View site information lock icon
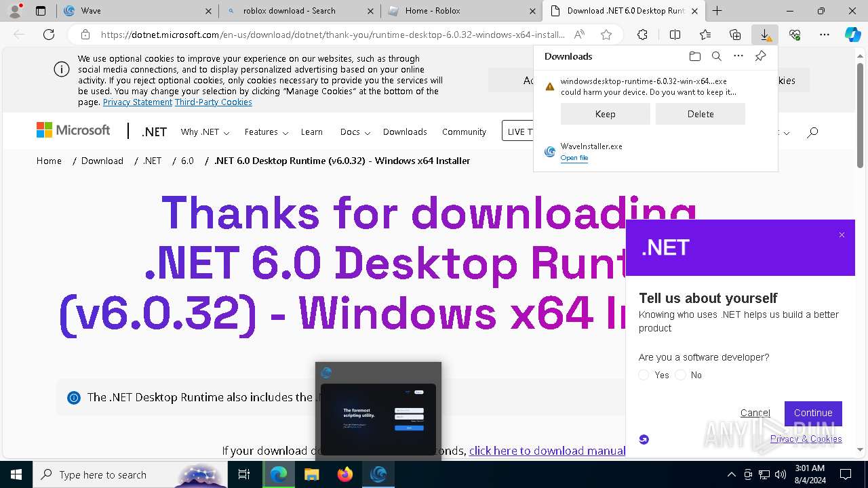The image size is (868, 488). click(x=85, y=35)
